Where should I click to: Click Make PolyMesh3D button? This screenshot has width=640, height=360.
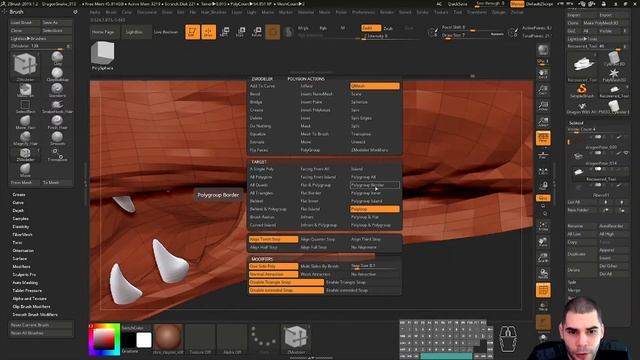pos(605,23)
